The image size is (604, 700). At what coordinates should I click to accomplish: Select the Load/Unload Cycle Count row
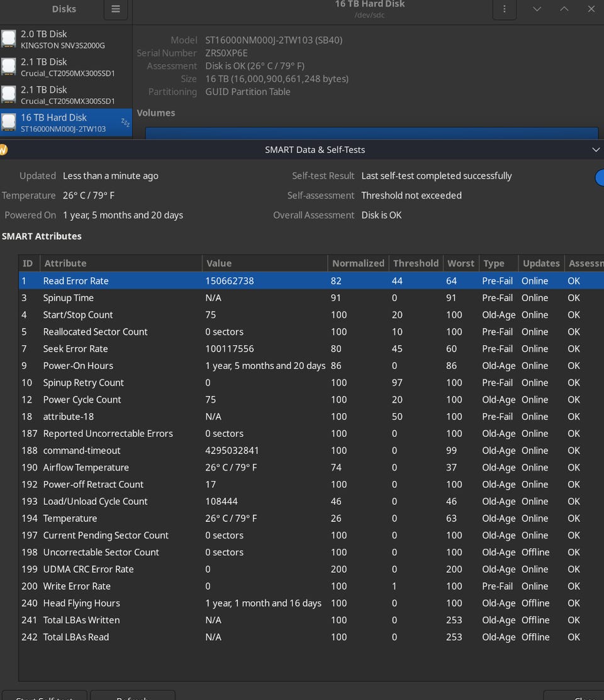pos(311,501)
